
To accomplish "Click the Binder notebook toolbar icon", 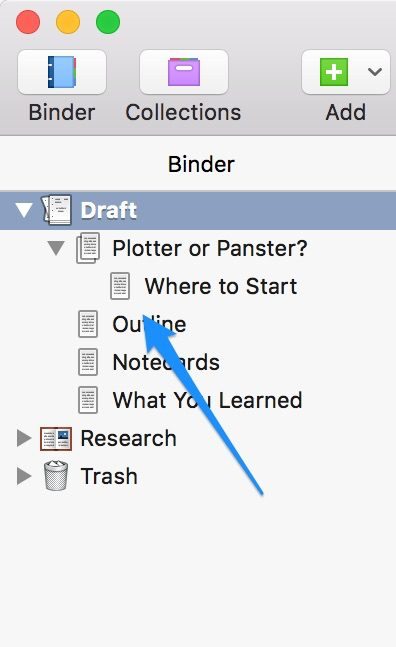I will pyautogui.click(x=62, y=72).
